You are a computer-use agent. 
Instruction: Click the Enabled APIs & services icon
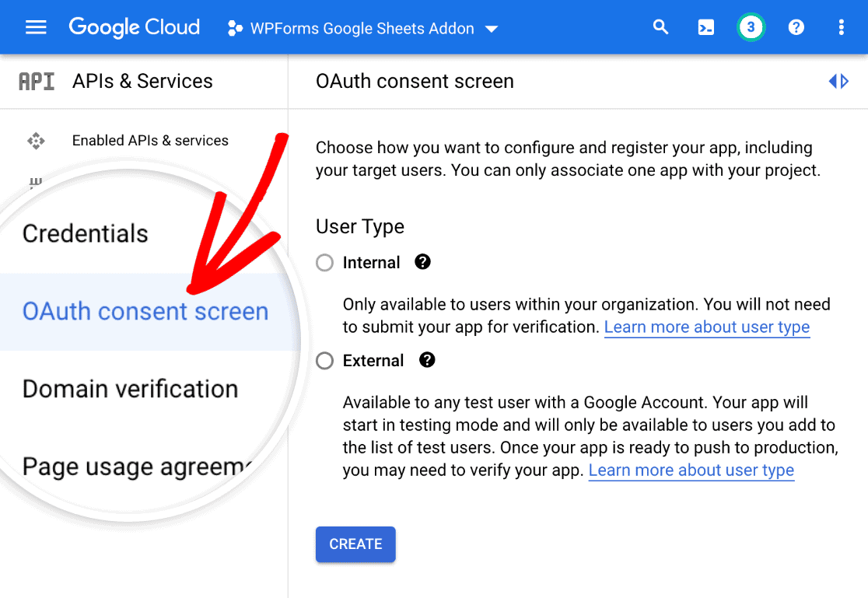(36, 141)
